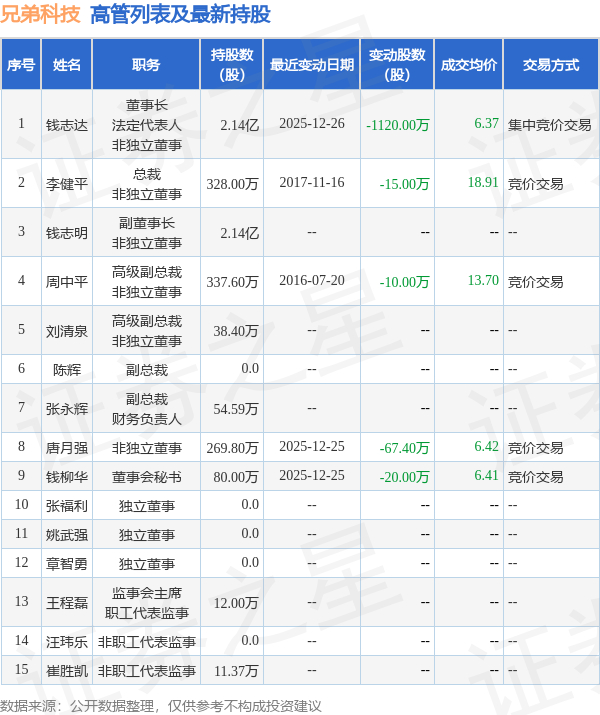Select the 序号 column header
The image size is (600, 715).
[21, 64]
